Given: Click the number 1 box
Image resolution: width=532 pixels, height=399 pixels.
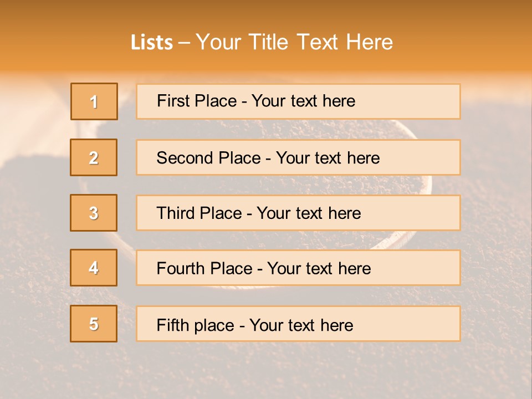Looking at the screenshot, I should (x=94, y=101).
